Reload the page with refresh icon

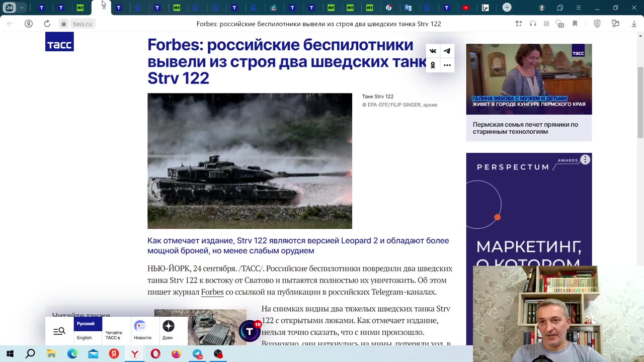(x=47, y=24)
